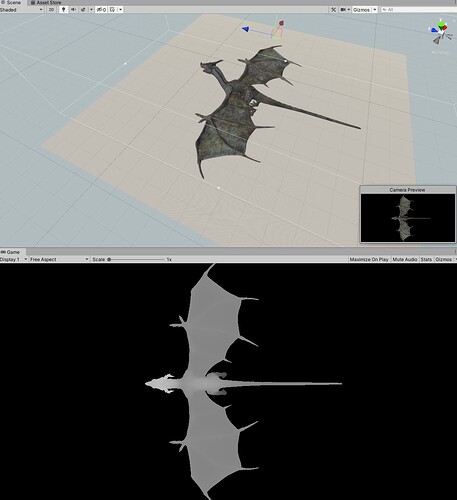Toggle Gizmos button in Scene toolbar
457x500 pixels.
pos(361,10)
